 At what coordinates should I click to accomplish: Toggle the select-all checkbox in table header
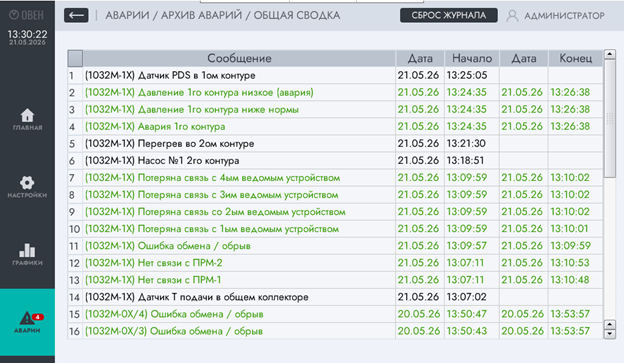click(75, 58)
